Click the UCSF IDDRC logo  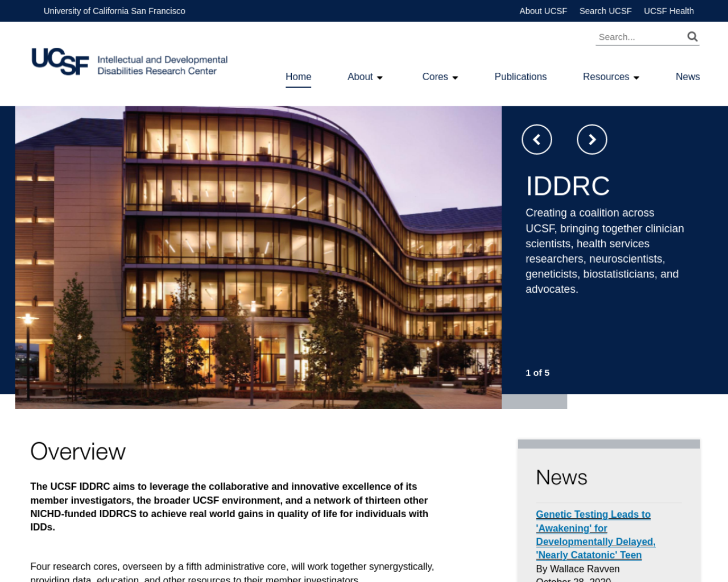130,61
